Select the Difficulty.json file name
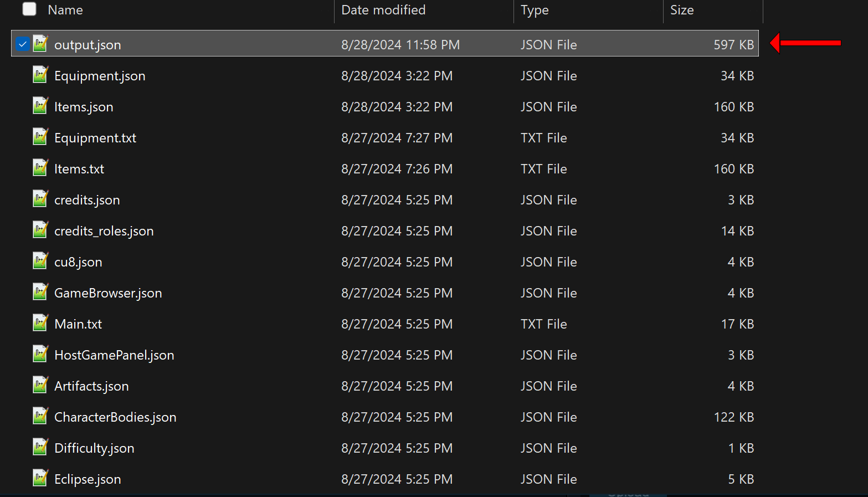This screenshot has width=868, height=497. coord(94,448)
